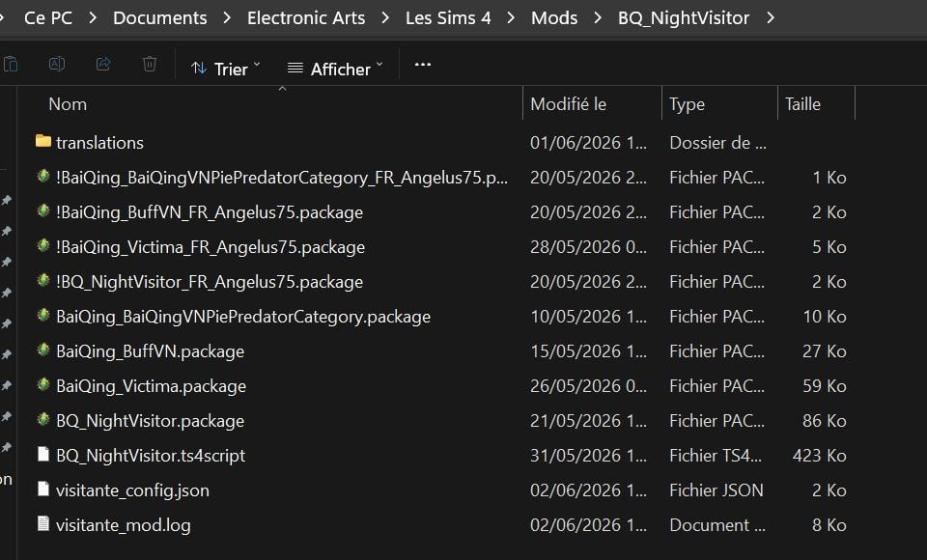Click the Share icon in toolbar
Screen dimensions: 927x560
pos(103,64)
